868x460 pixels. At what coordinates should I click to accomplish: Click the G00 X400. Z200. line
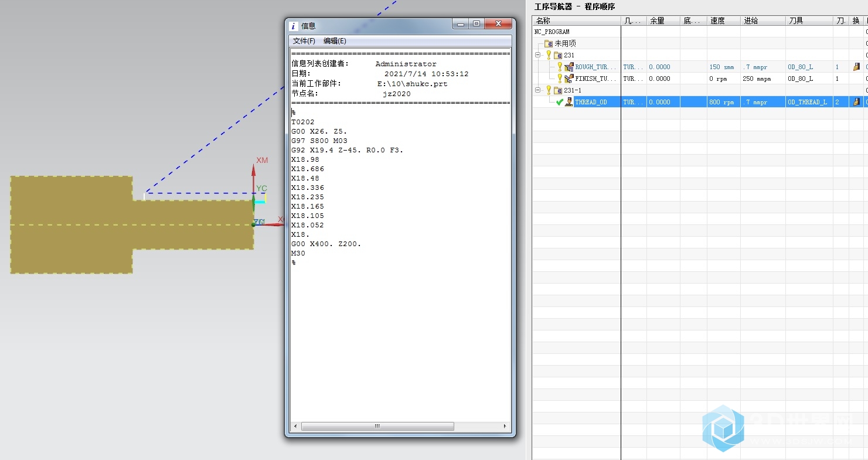326,244
